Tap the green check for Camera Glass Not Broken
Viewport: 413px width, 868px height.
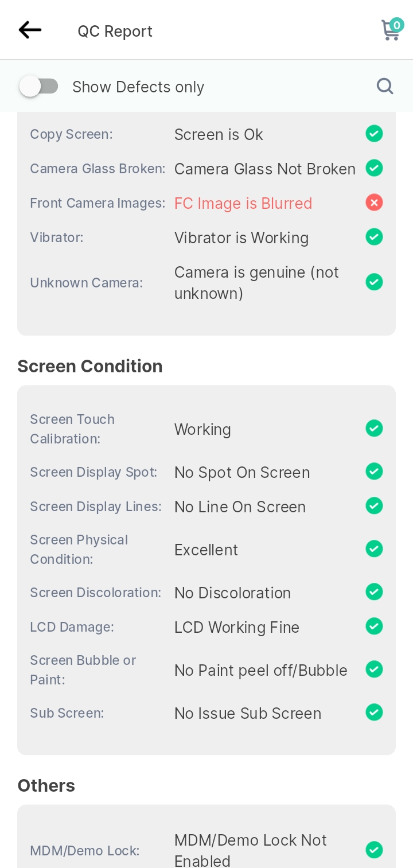(374, 168)
